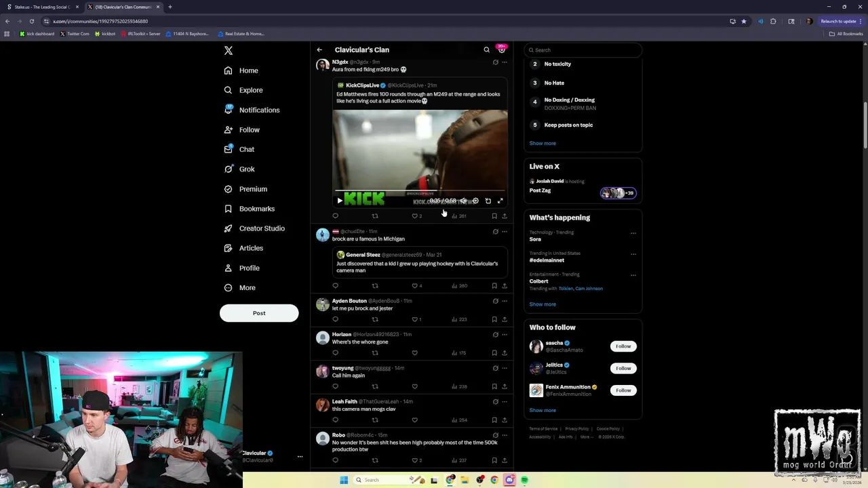This screenshot has width=868, height=488.
Task: Open Chrome from the taskbar
Action: [494, 480]
